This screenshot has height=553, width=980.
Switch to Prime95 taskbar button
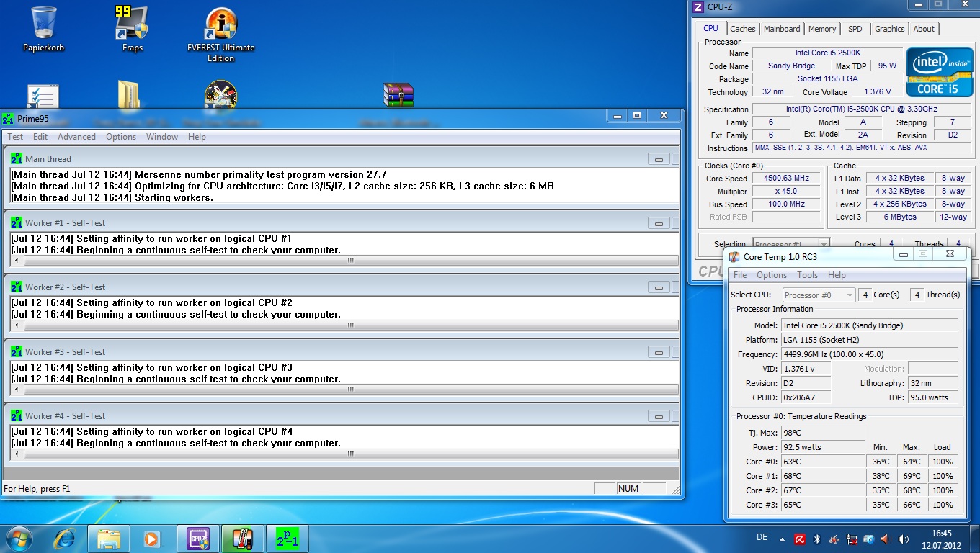288,538
